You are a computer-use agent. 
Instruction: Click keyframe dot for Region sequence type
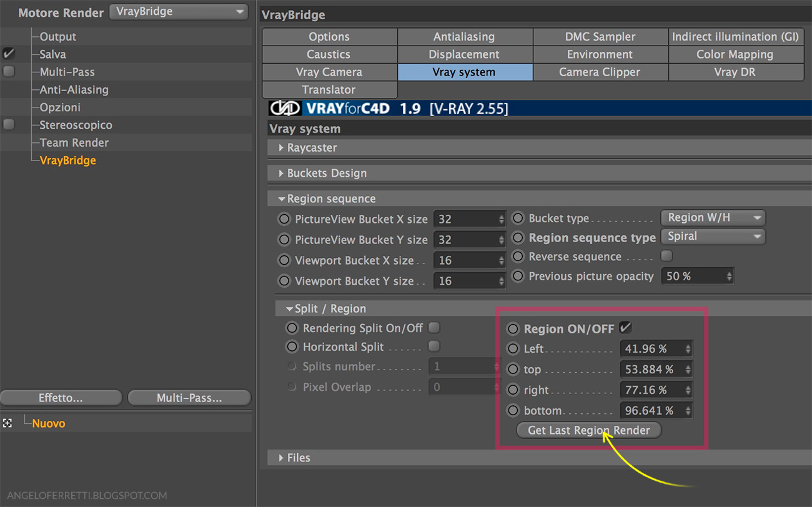(518, 237)
